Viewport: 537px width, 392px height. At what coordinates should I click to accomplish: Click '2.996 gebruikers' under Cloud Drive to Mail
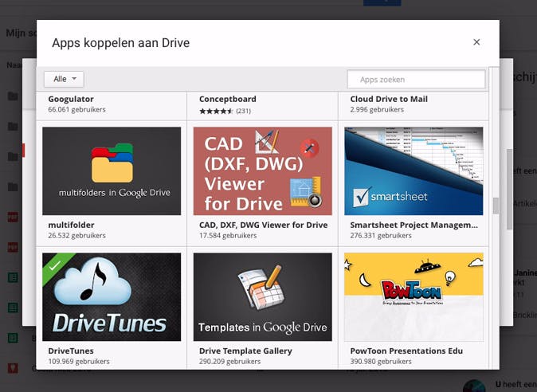(377, 110)
